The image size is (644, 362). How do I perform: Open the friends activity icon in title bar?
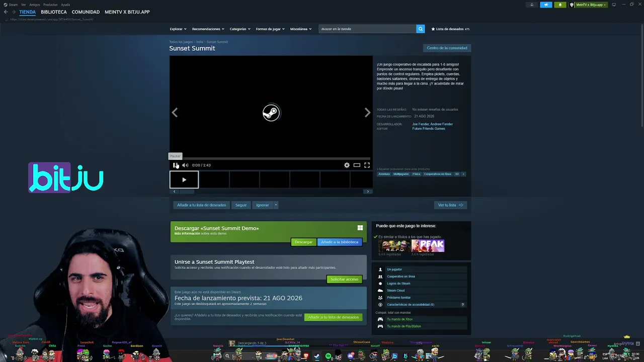(x=532, y=5)
